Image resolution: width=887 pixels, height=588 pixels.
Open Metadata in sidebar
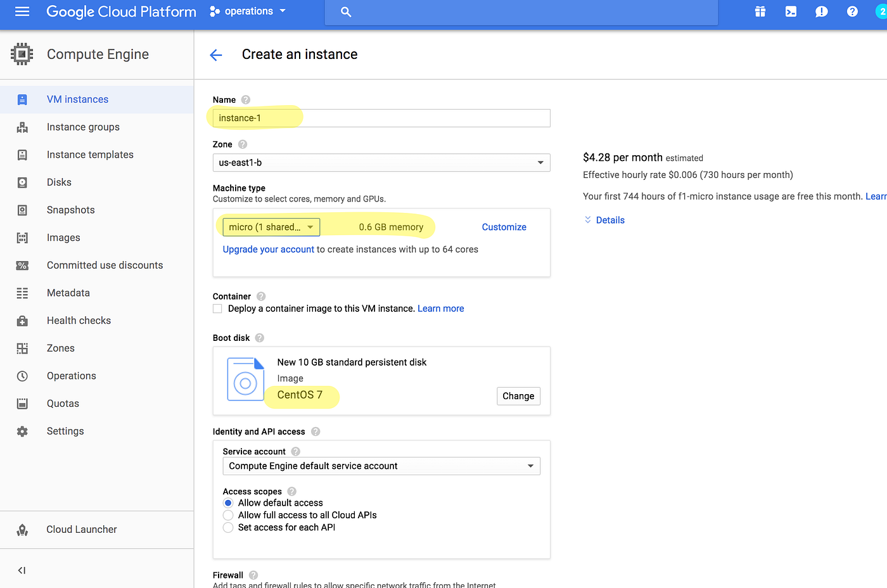68,293
